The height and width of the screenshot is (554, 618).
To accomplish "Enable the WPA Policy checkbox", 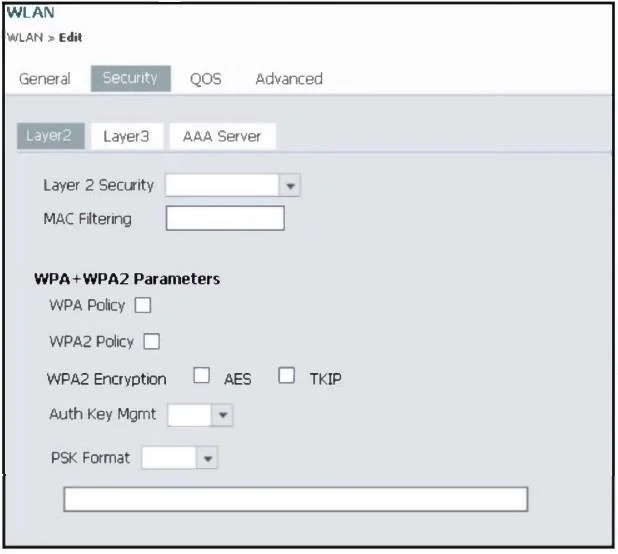I will tap(143, 305).
